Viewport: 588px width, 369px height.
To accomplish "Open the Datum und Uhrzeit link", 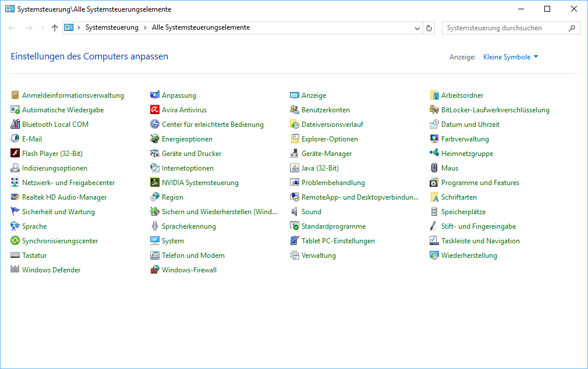I will tap(470, 125).
